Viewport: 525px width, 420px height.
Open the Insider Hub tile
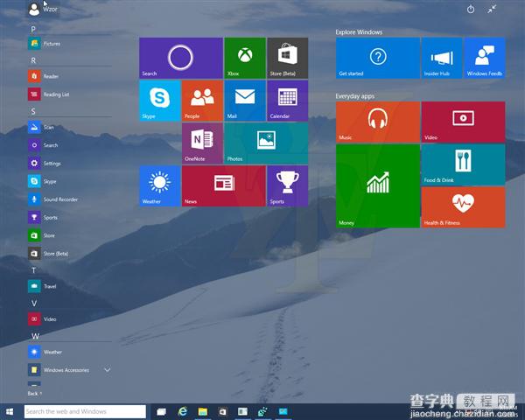pos(442,58)
